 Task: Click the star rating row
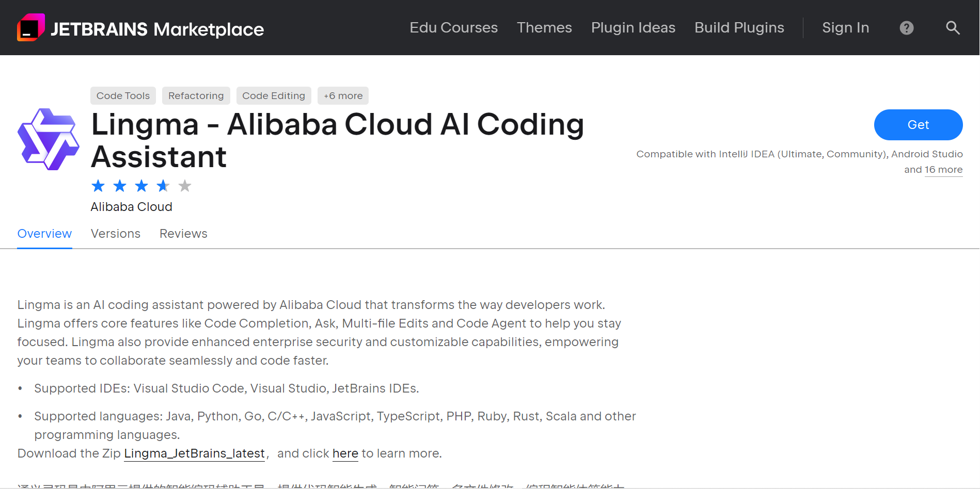[x=141, y=186]
